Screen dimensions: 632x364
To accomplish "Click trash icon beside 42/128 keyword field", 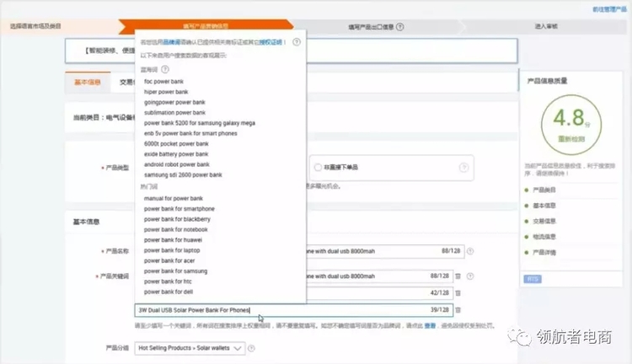I will [458, 293].
